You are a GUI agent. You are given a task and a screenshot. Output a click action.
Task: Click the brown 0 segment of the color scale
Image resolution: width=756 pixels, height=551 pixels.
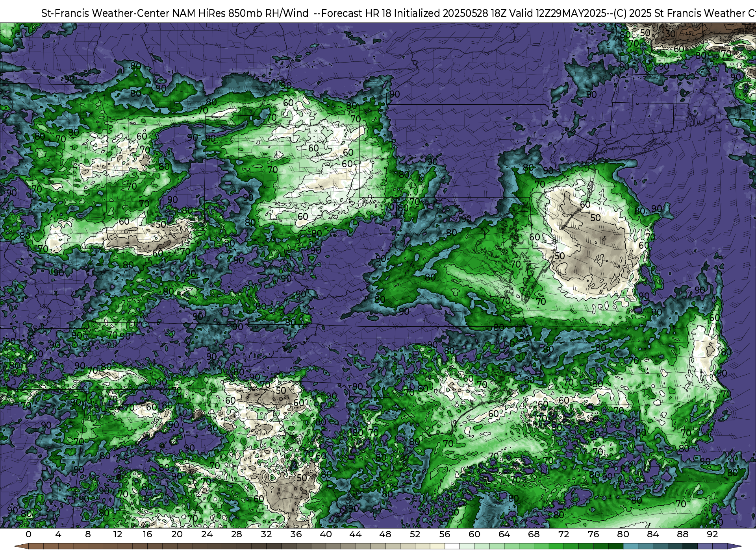click(x=36, y=546)
